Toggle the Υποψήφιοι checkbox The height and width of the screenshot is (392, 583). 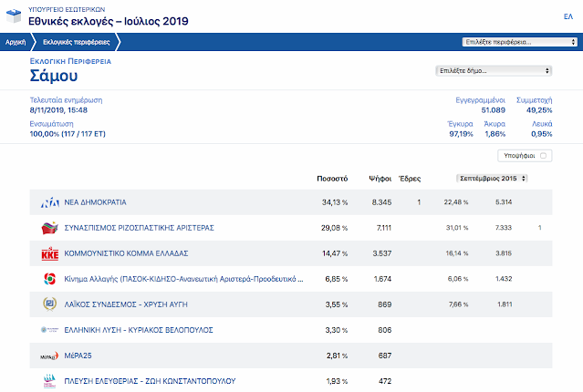click(x=543, y=156)
